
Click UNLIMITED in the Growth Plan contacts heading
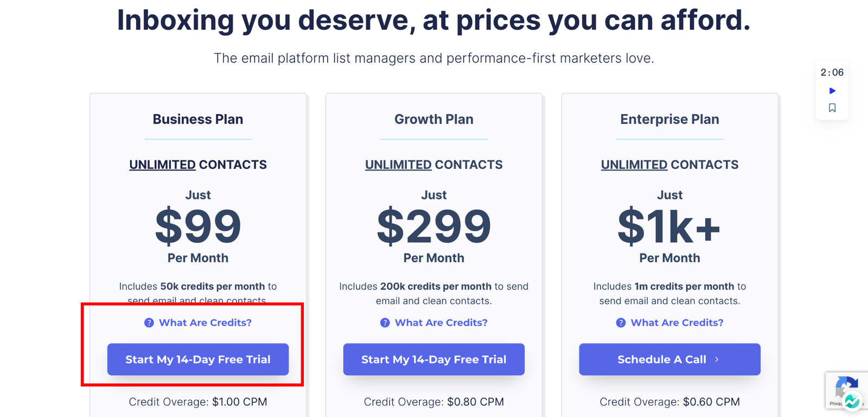(398, 165)
